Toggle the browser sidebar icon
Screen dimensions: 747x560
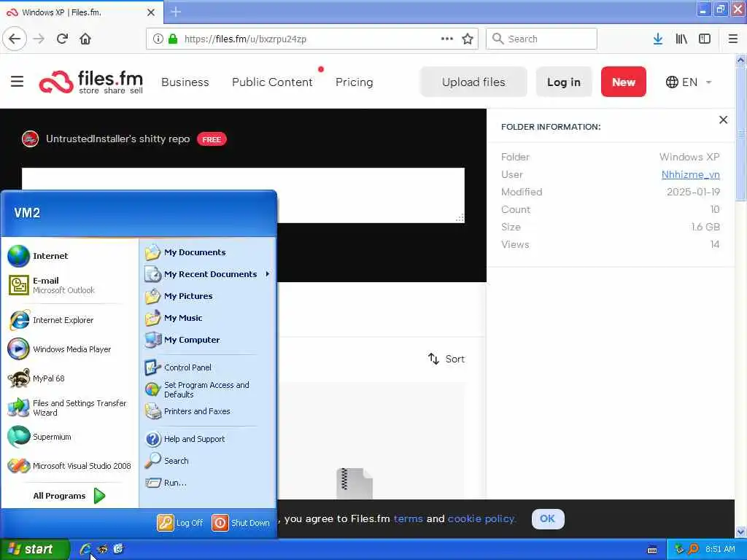(x=705, y=39)
